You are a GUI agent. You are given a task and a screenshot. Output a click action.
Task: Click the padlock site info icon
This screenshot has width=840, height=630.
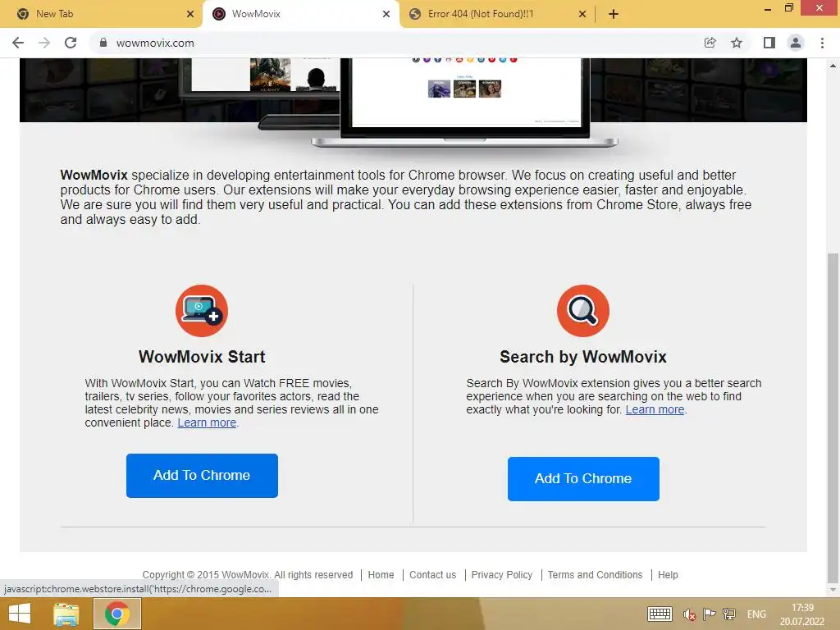[103, 43]
